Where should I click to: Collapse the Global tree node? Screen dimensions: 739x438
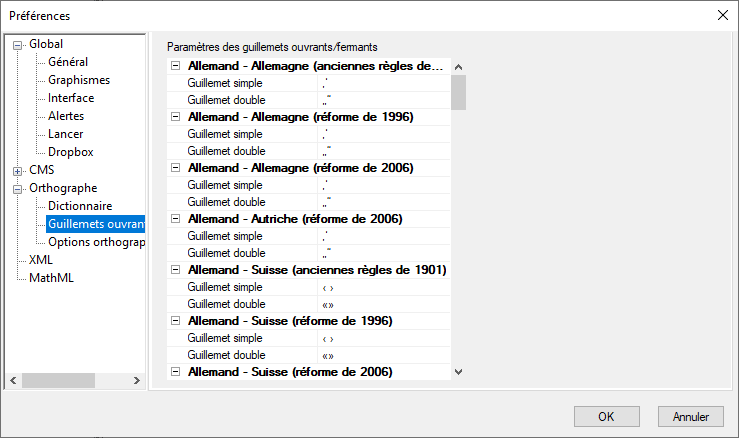tap(18, 44)
